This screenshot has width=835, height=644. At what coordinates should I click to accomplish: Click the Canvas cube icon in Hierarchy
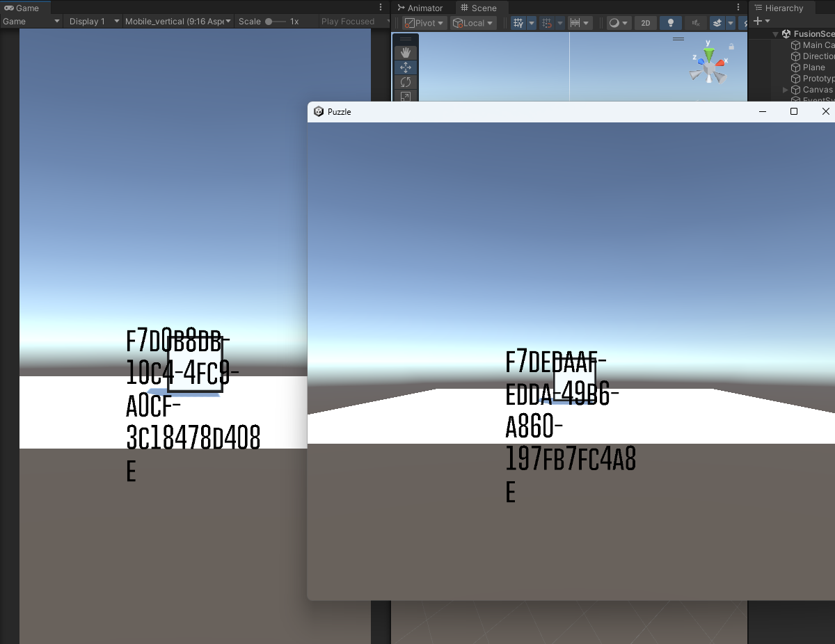796,90
